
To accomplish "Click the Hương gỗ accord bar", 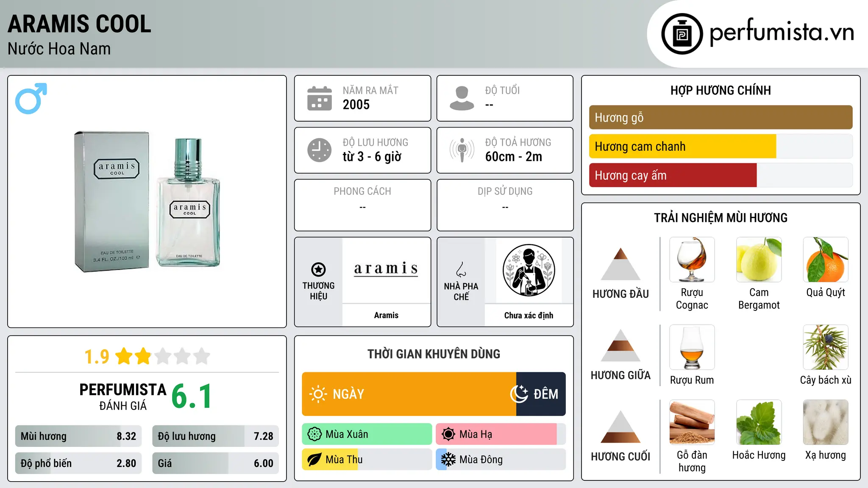I will click(721, 117).
